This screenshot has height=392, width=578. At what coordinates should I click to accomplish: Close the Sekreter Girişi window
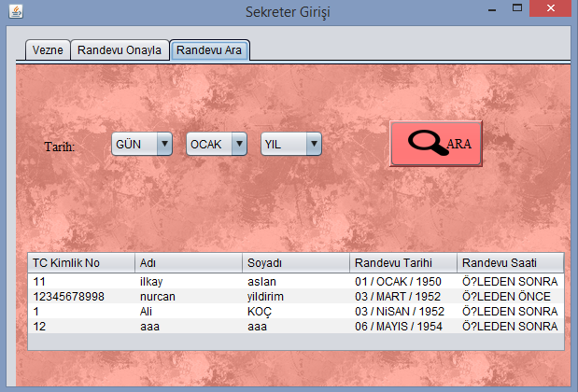tap(553, 9)
